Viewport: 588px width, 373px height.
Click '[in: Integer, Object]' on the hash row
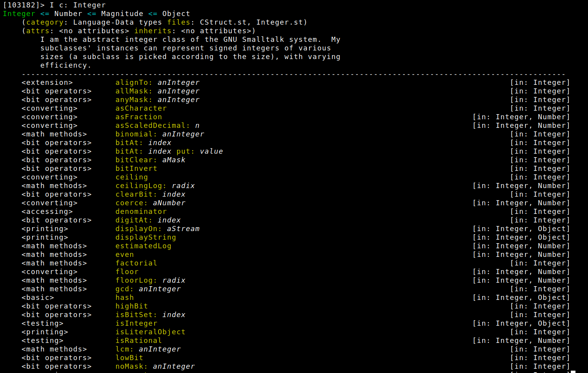(x=521, y=298)
